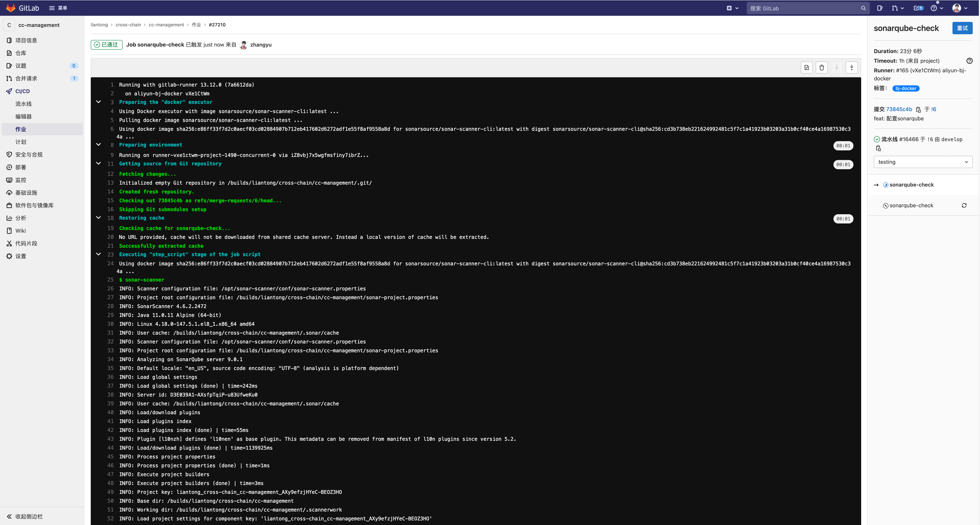
Task: Collapse the 'Restoring cache' log section
Action: 98,218
